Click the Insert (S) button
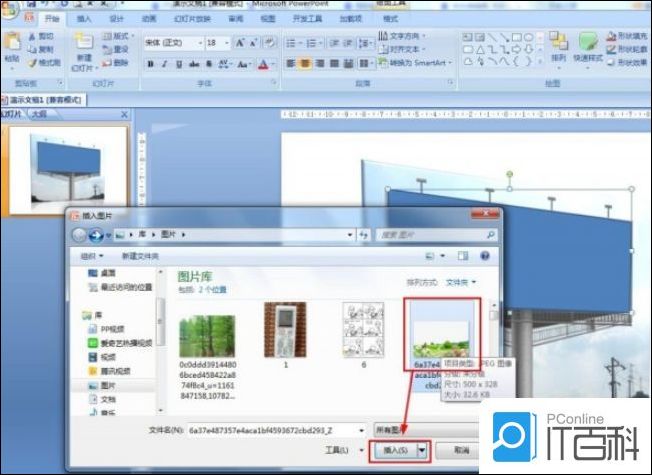 (x=395, y=450)
